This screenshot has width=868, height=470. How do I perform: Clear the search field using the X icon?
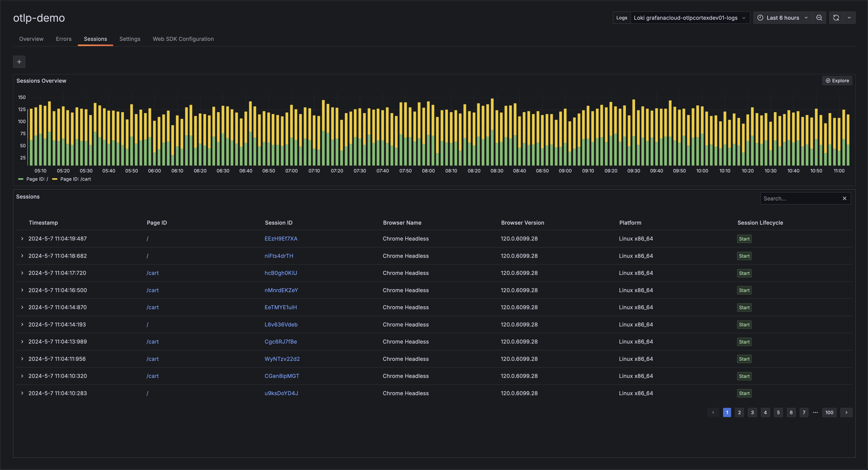(844, 198)
